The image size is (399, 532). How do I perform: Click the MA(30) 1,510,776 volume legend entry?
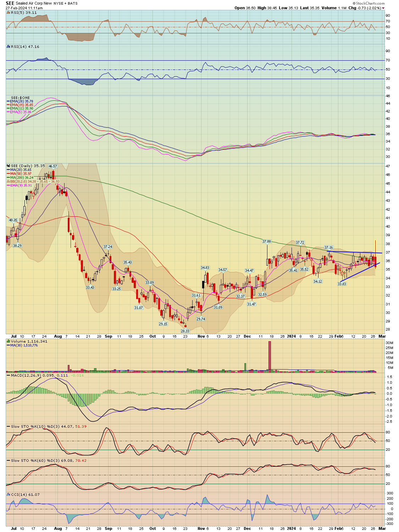click(x=22, y=345)
